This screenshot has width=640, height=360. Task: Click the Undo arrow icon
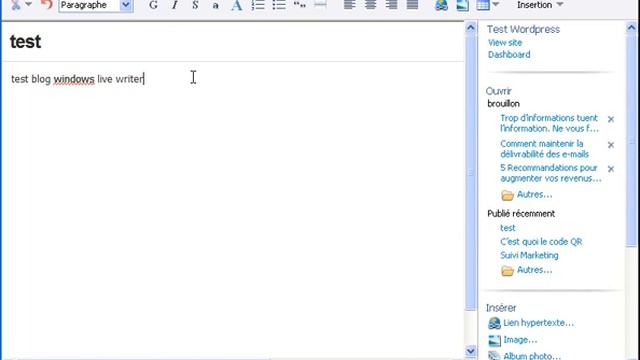tap(47, 4)
